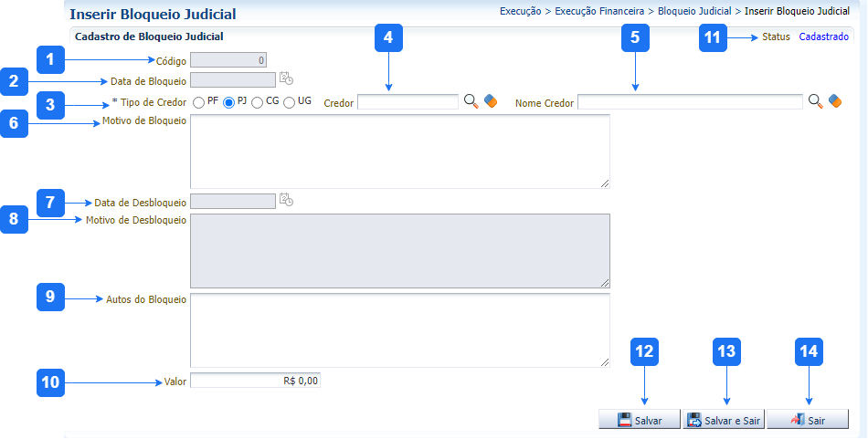Select the CG creditor type radio button
This screenshot has height=439, width=868.
pos(258,102)
